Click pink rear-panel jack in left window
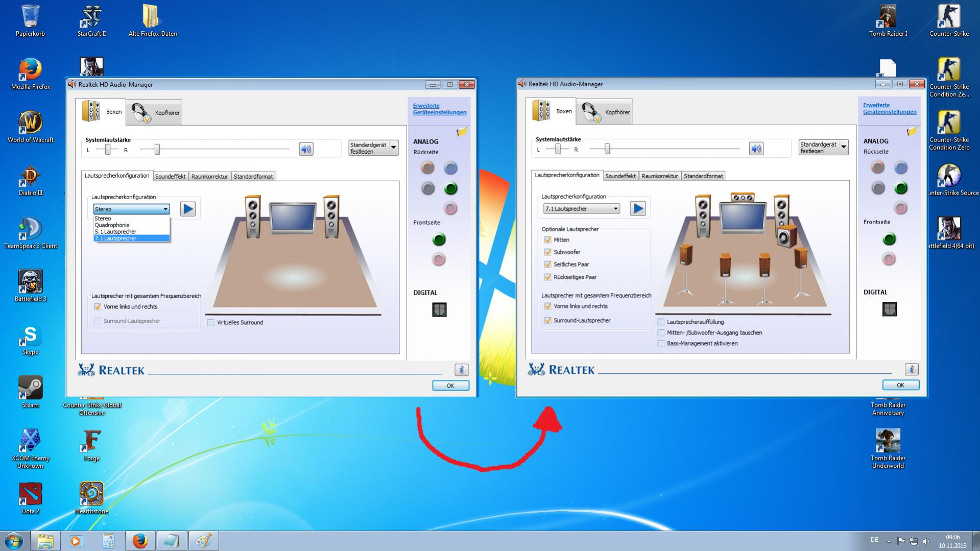 coord(450,208)
